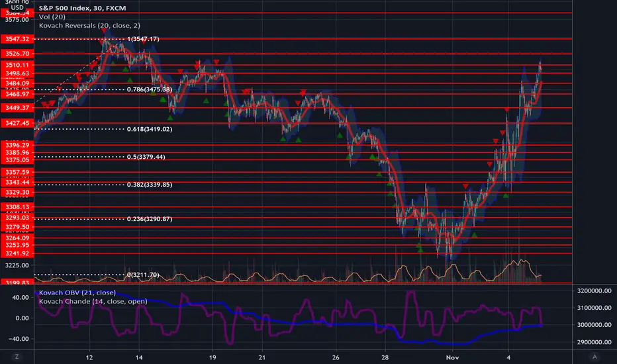Click the 3396.29 red price label

(17, 145)
